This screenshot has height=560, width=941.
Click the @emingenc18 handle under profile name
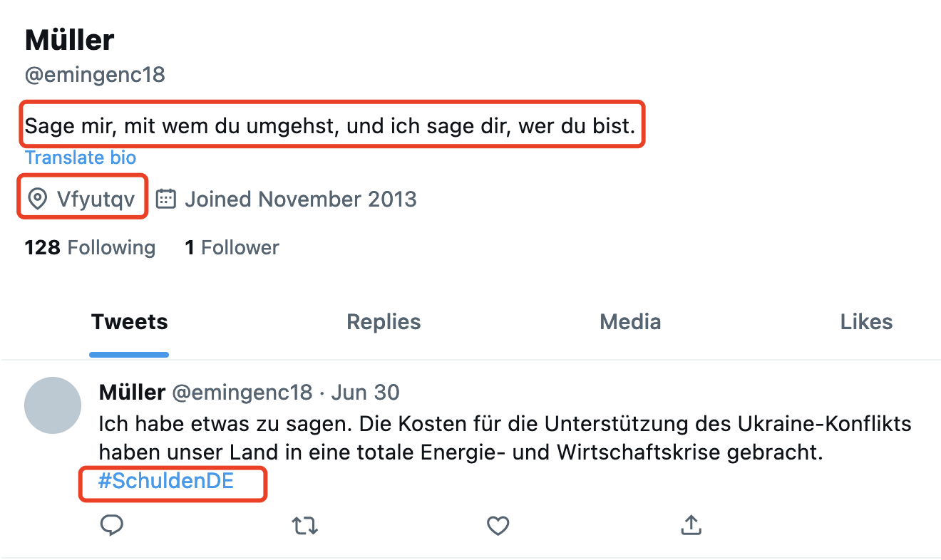pyautogui.click(x=95, y=74)
